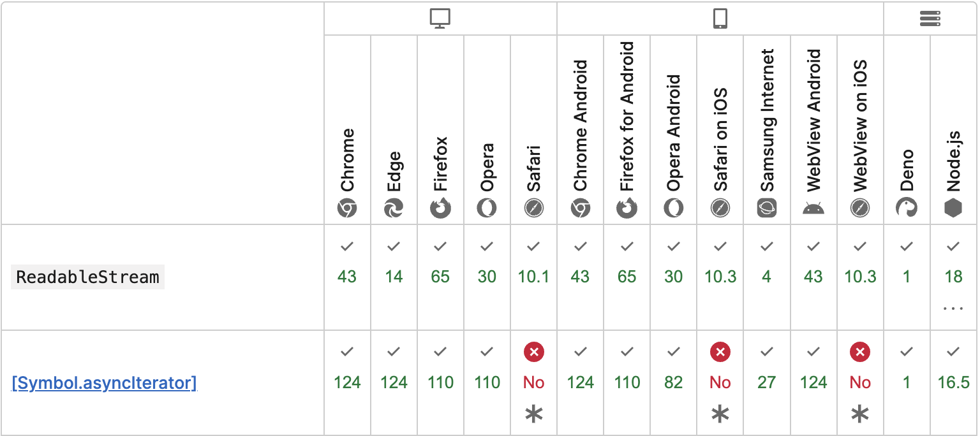Expand desktop Safari asyncIterator asterisk note

(x=534, y=415)
